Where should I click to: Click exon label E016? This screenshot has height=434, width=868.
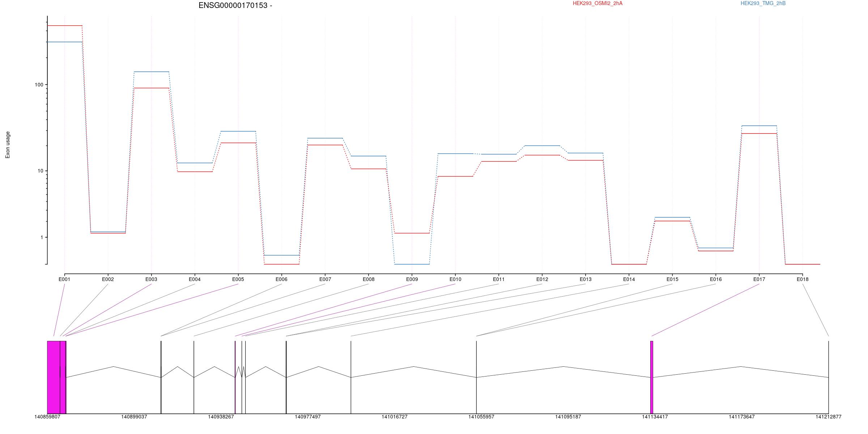(716, 279)
